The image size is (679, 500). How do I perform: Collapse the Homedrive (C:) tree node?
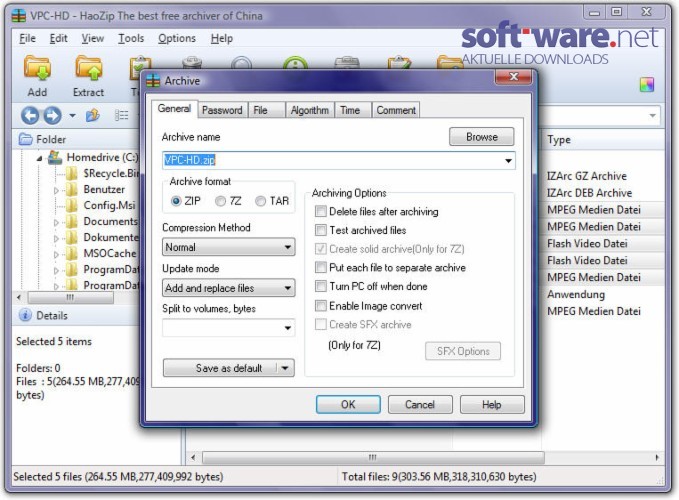(39, 158)
